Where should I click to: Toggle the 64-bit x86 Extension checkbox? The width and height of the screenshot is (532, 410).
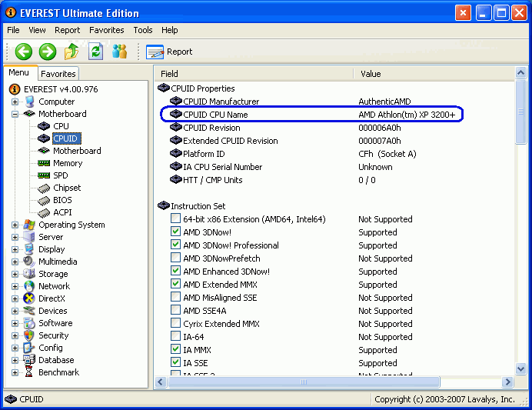[175, 218]
